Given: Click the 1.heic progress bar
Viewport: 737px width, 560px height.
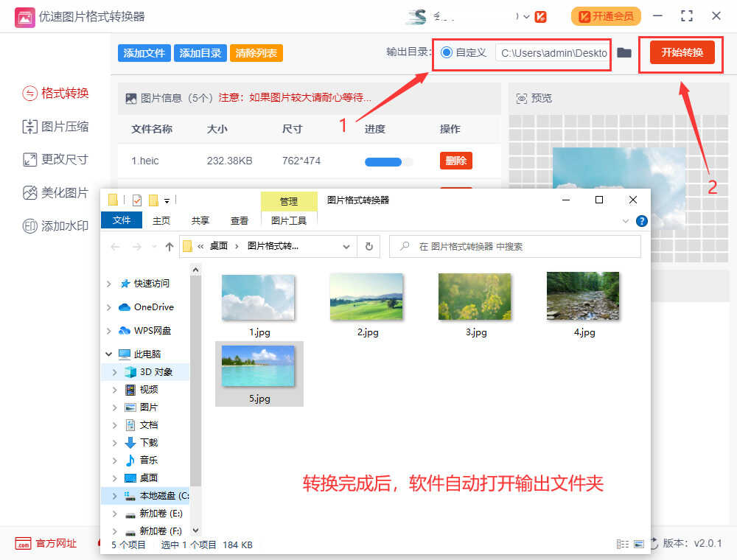Looking at the screenshot, I should click(x=388, y=161).
